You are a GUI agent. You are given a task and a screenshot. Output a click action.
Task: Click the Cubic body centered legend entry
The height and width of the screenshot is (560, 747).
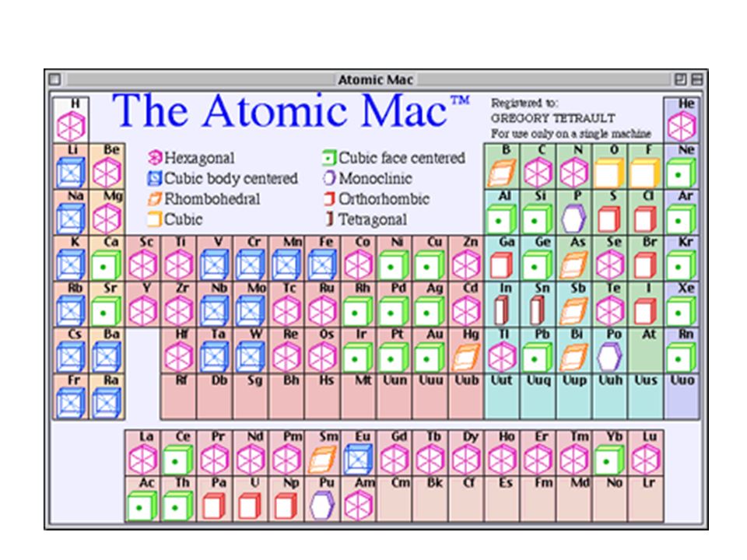[x=223, y=179]
